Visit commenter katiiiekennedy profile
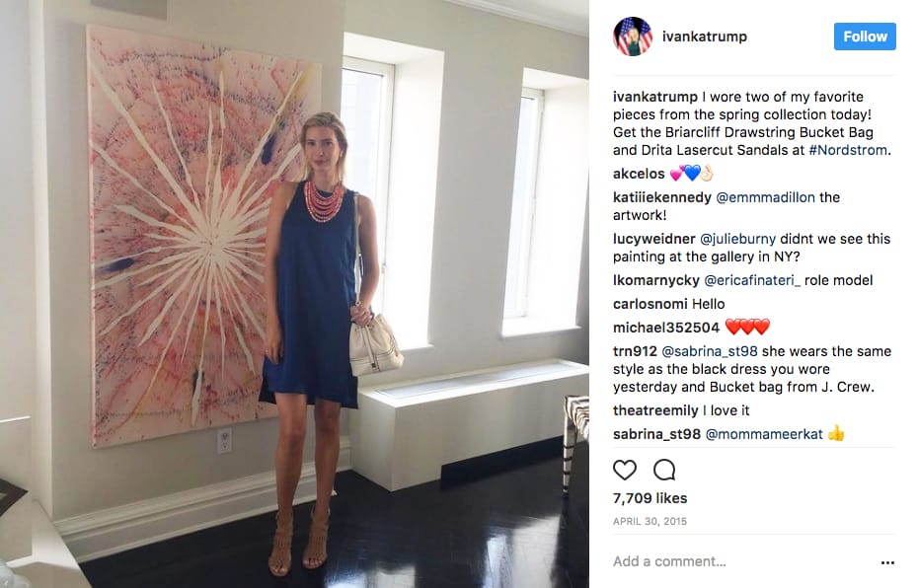Image resolution: width=918 pixels, height=588 pixels. click(x=662, y=197)
